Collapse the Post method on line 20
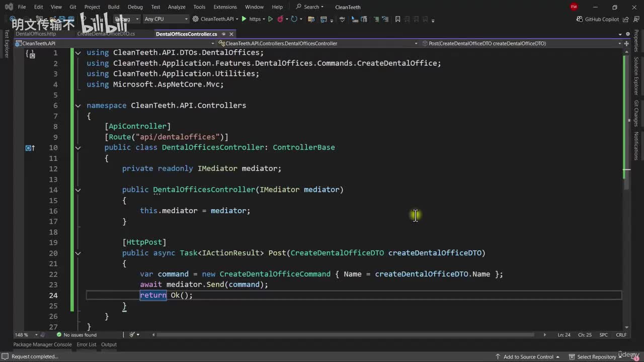The width and height of the screenshot is (644, 362). [x=78, y=253]
